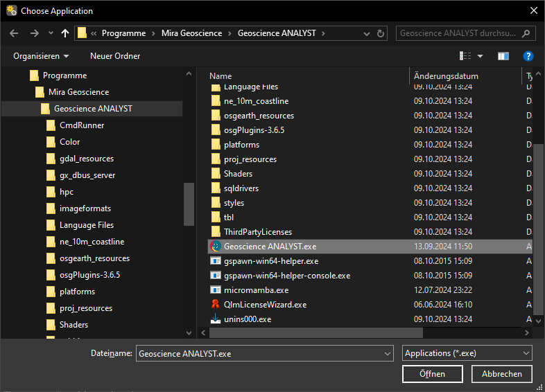Select gspawn-win64-helper.exe file icon
Image resolution: width=545 pixels, height=392 pixels.
click(x=216, y=260)
